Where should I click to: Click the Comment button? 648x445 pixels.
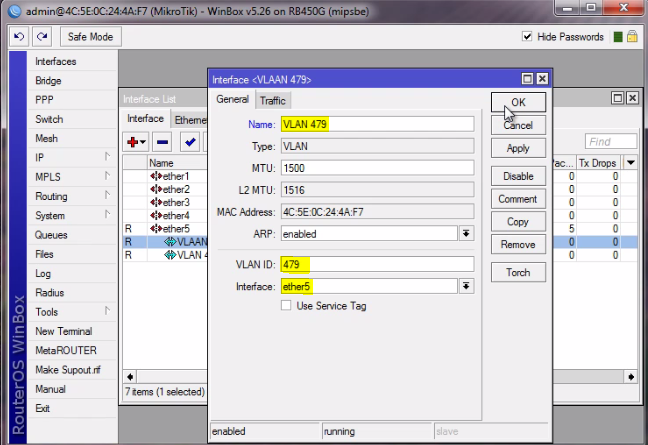(x=518, y=199)
